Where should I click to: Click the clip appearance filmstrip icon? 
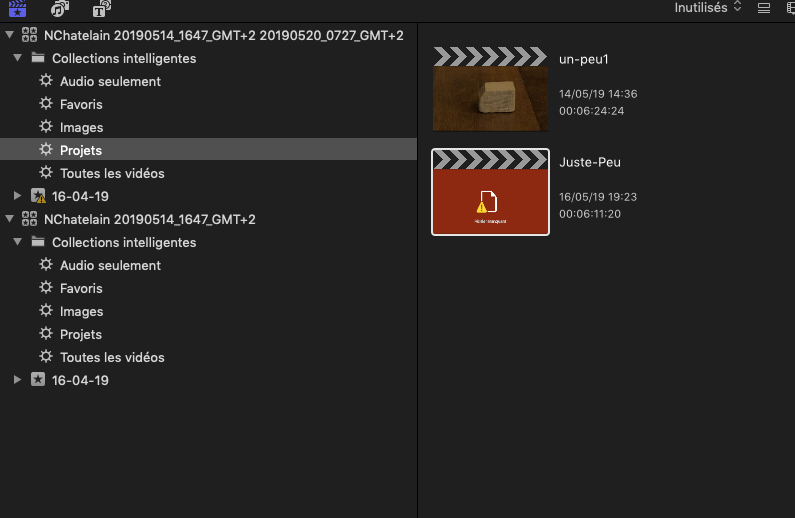point(788,8)
